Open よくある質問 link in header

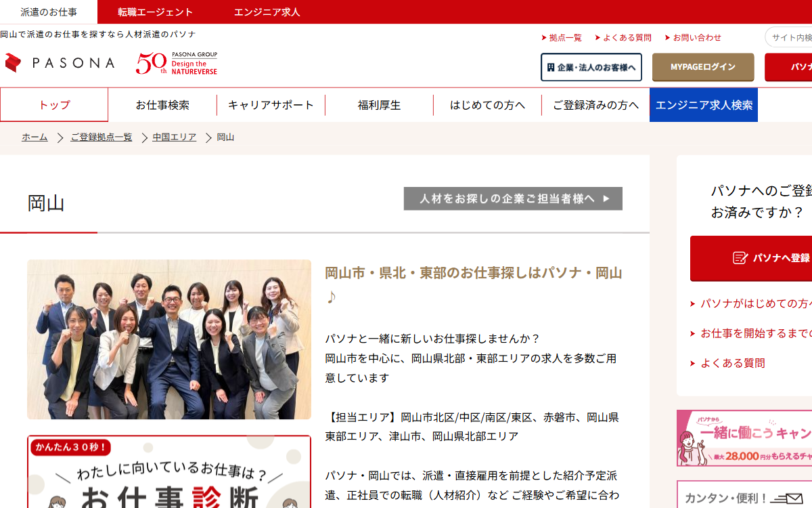coord(623,38)
